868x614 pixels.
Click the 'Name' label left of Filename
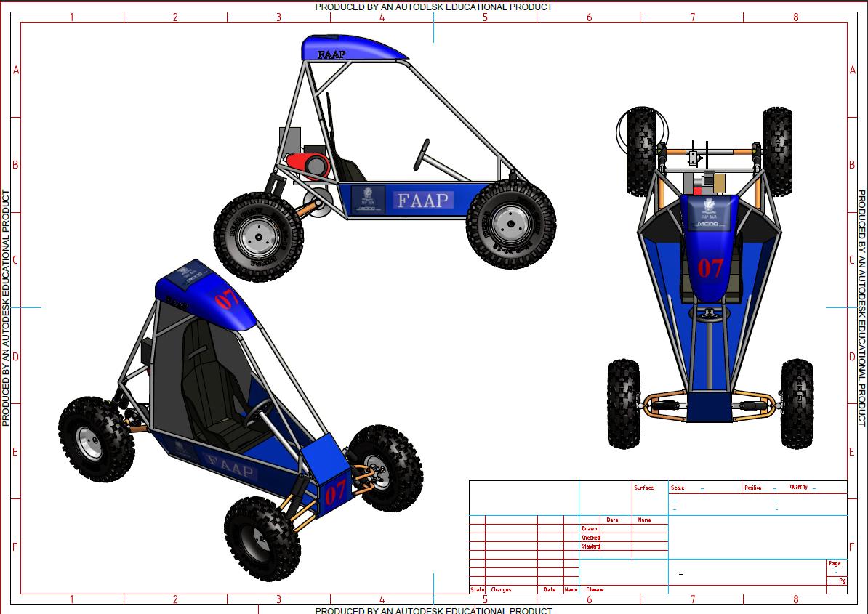pyautogui.click(x=571, y=590)
